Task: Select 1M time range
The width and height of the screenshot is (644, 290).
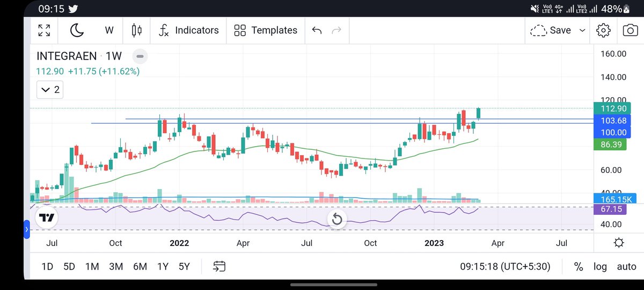Action: [92, 266]
